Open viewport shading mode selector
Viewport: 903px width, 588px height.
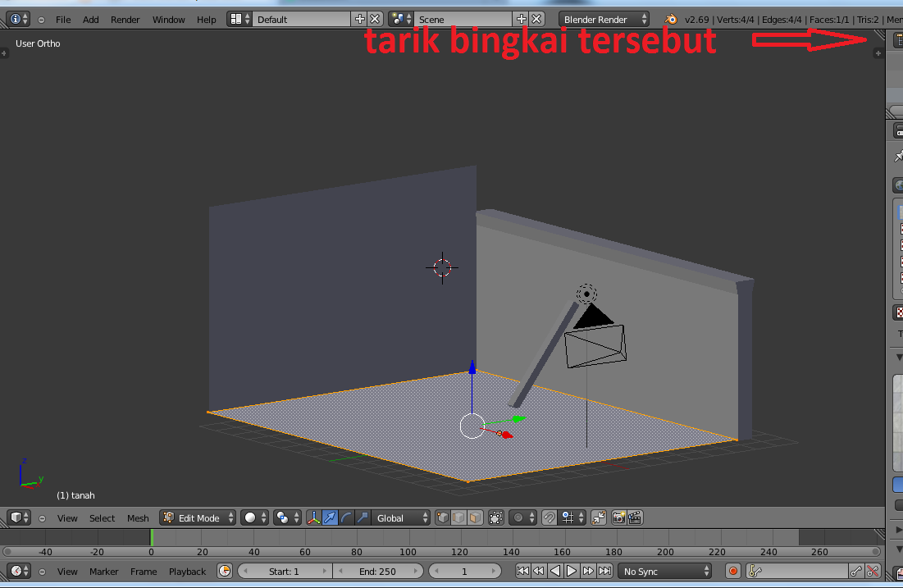tap(254, 517)
